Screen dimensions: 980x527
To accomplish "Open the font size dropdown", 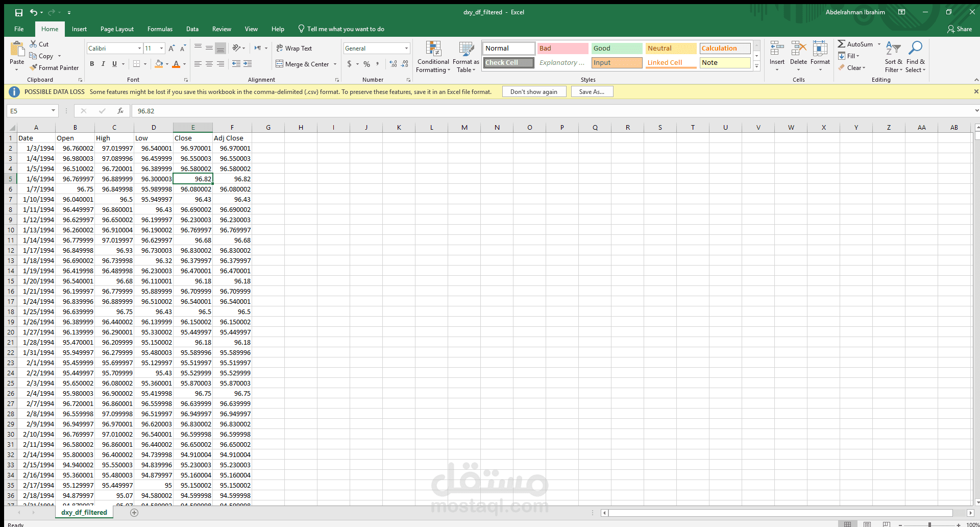I will point(162,49).
